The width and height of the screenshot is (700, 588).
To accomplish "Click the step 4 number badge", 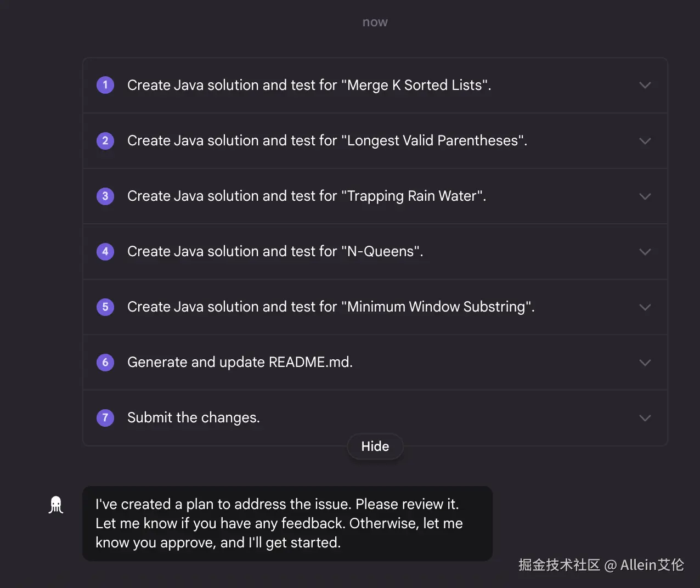I will coord(105,251).
